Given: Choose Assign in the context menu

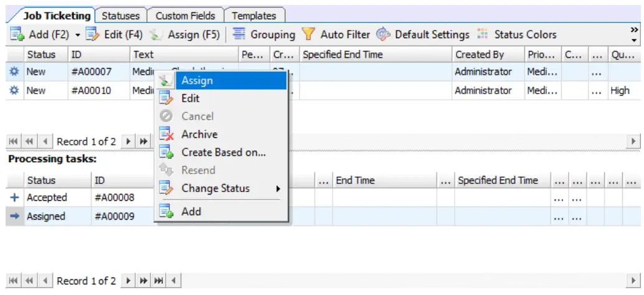Looking at the screenshot, I should [221, 80].
